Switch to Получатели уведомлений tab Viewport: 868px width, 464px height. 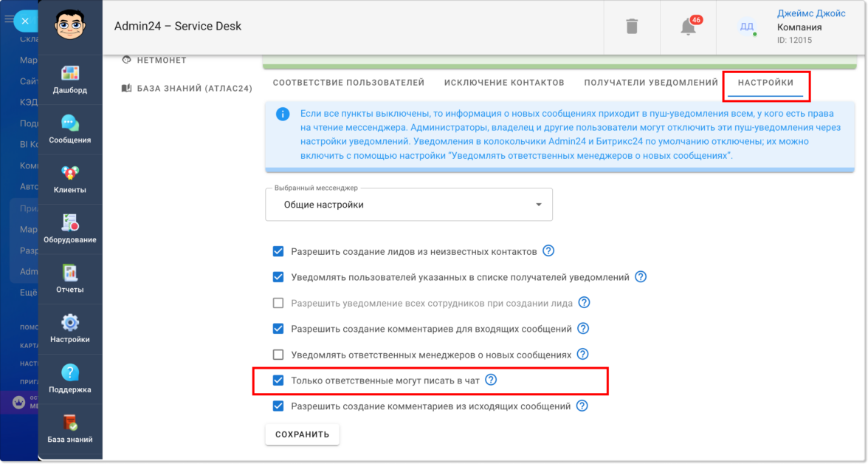point(651,83)
